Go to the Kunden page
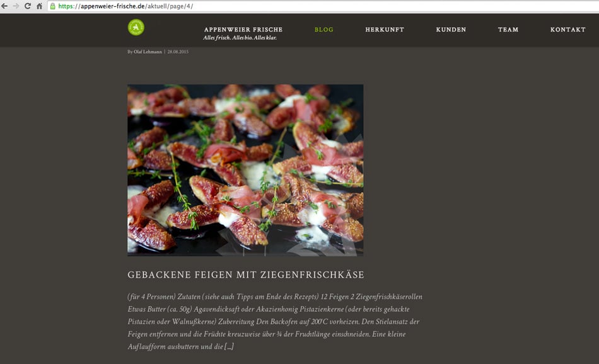Screen dimensions: 599x364 pos(451,30)
